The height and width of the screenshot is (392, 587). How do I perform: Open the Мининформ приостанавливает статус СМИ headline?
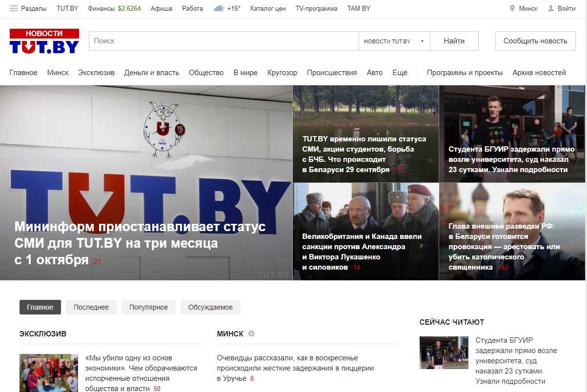tap(140, 243)
